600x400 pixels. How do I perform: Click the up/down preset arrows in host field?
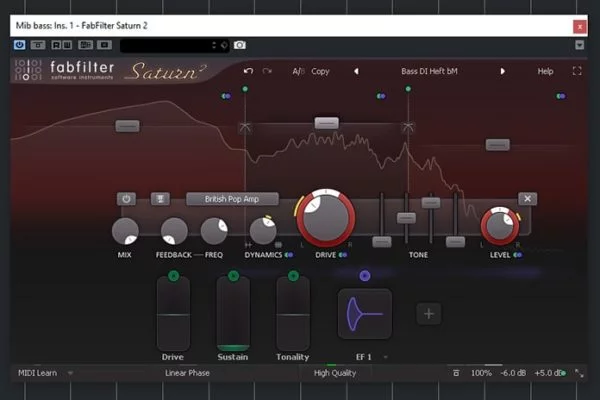[214, 46]
